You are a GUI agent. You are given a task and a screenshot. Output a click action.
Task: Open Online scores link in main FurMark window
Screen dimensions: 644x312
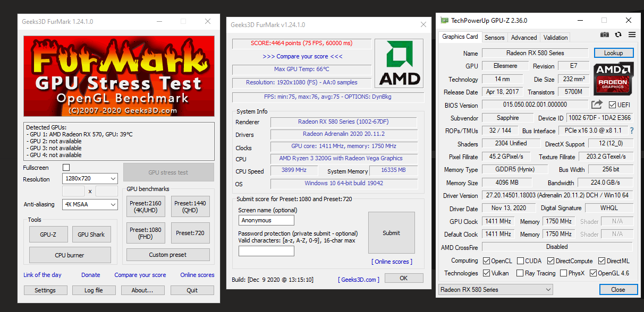(197, 275)
